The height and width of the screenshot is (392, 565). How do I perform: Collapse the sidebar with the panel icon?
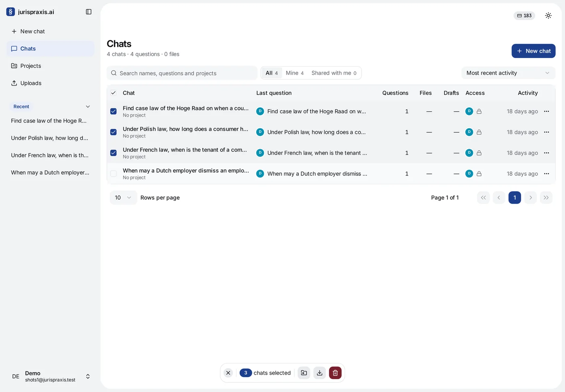tap(89, 12)
